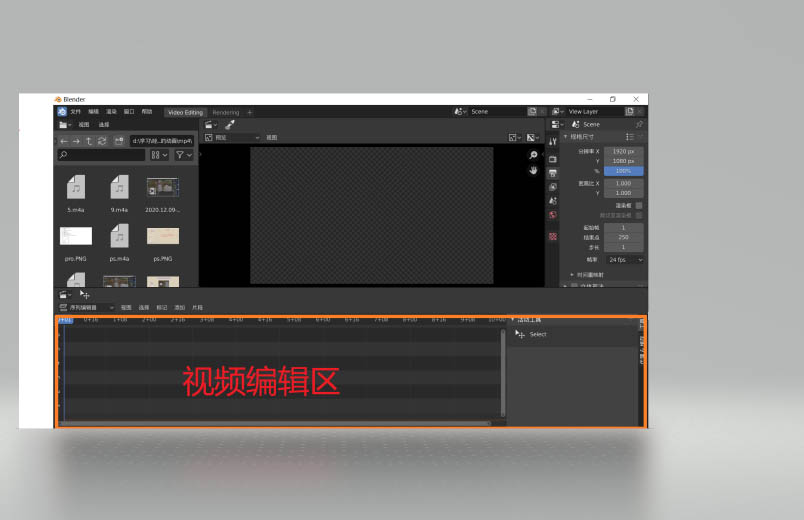804x520 pixels.
Task: Click the zoom gizmo in preview
Action: point(533,155)
